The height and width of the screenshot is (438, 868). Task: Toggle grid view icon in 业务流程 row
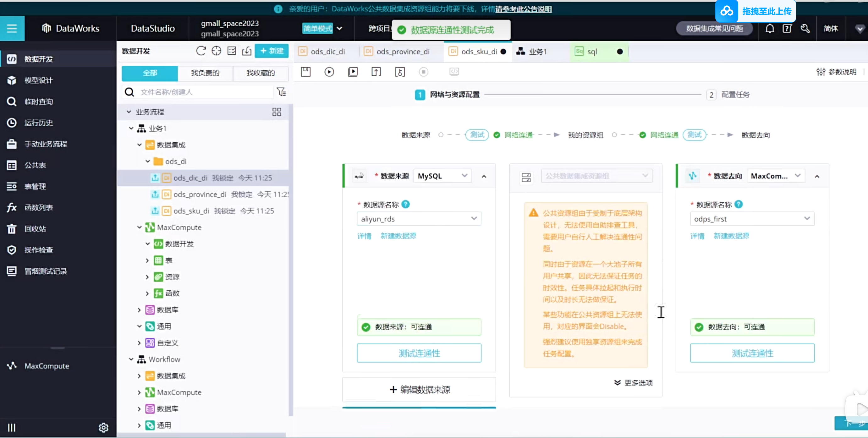point(277,112)
